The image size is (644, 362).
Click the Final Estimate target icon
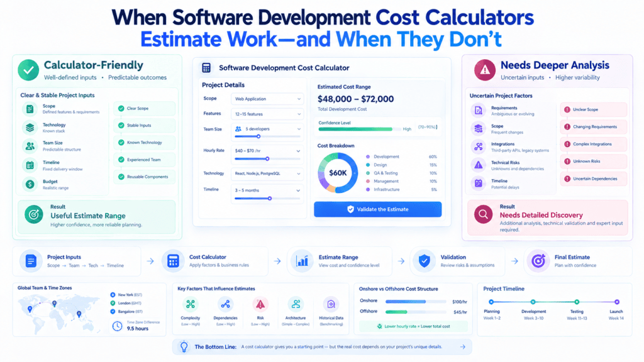[x=538, y=261]
